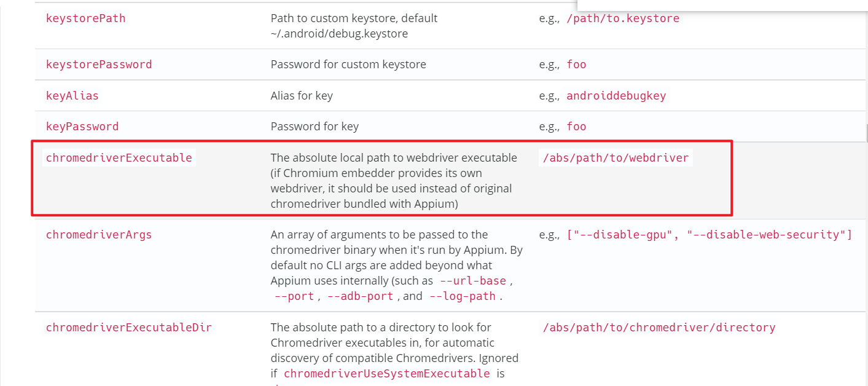Click the keyPassword capability name
Viewport: 868px width, 386px height.
pyautogui.click(x=82, y=127)
